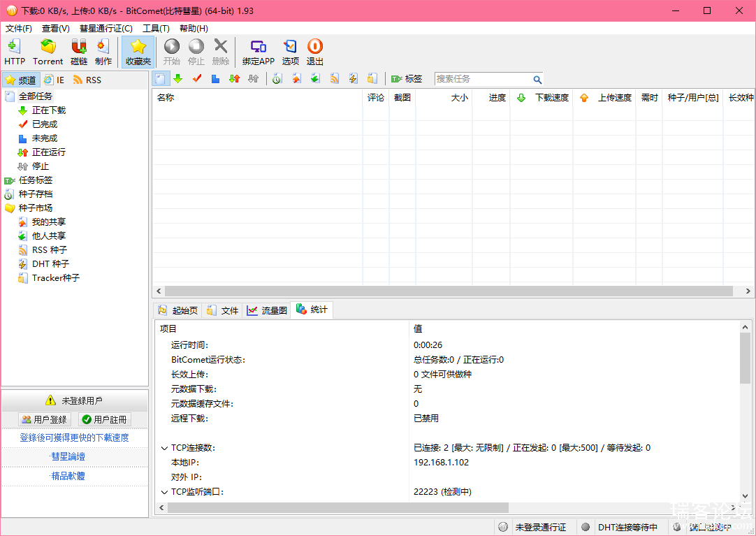Viewport: 756px width, 536px height.
Task: Open the 登録後可獲得更快的下載速度 link
Action: [74, 437]
